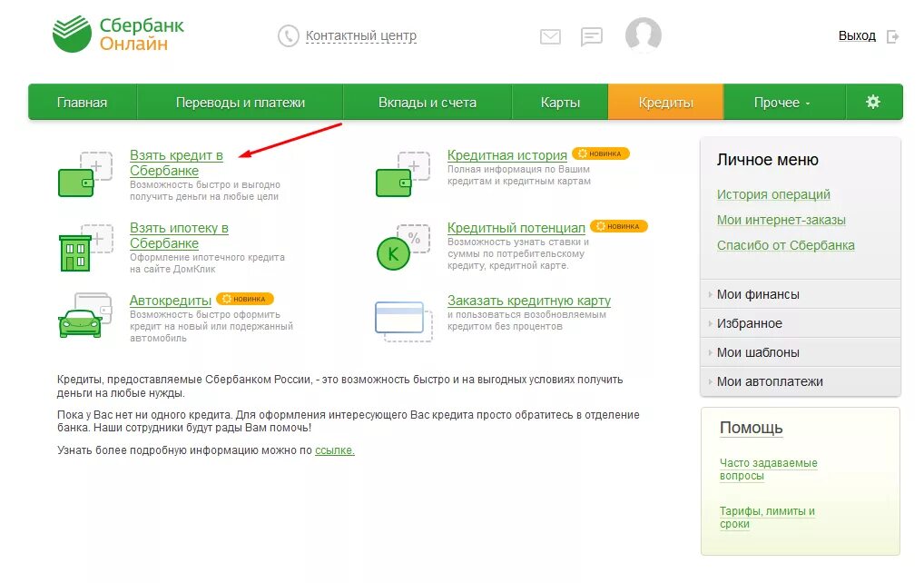Click the green car Автокредиты icon
Screen dimensions: 924x583
click(x=84, y=315)
